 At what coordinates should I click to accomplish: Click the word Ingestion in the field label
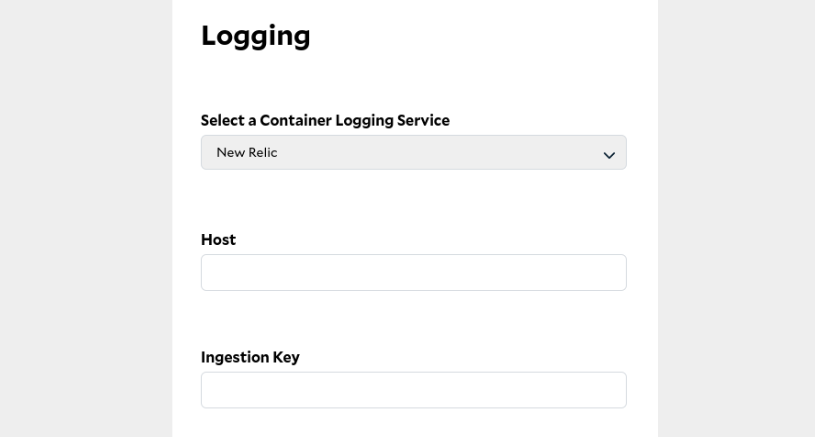coord(235,357)
